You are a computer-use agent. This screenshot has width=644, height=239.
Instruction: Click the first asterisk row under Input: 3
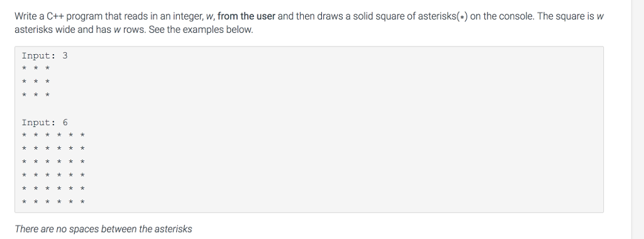point(36,68)
